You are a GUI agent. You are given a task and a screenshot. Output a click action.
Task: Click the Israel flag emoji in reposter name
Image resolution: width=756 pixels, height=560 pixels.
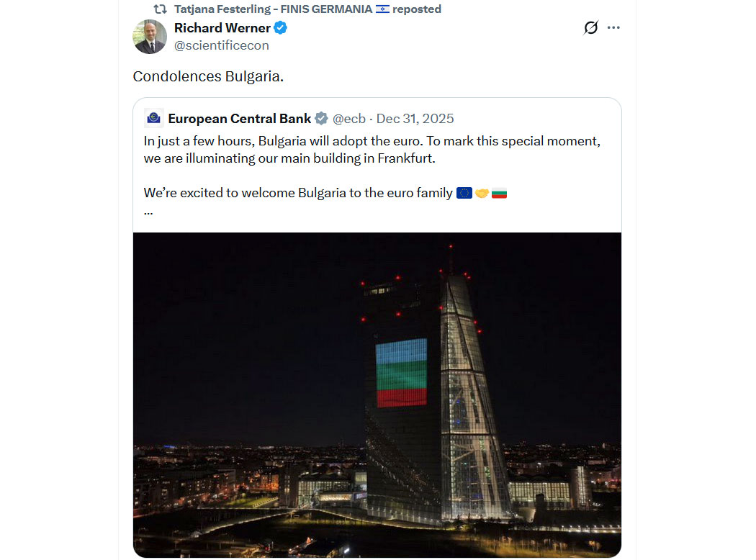point(382,9)
